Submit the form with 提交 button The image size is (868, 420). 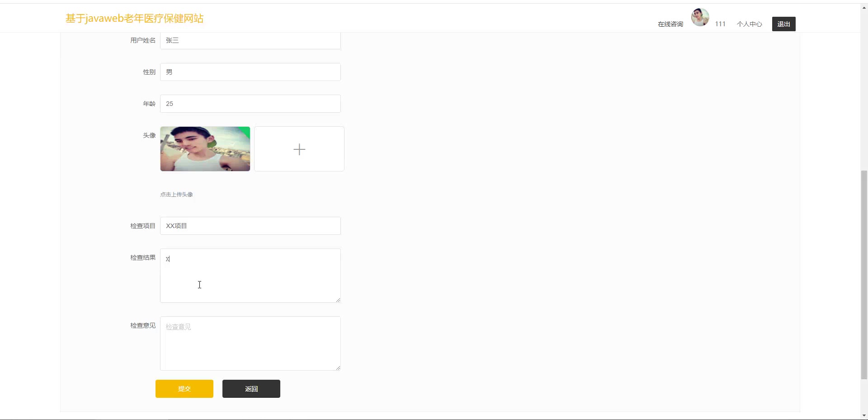[x=184, y=389]
